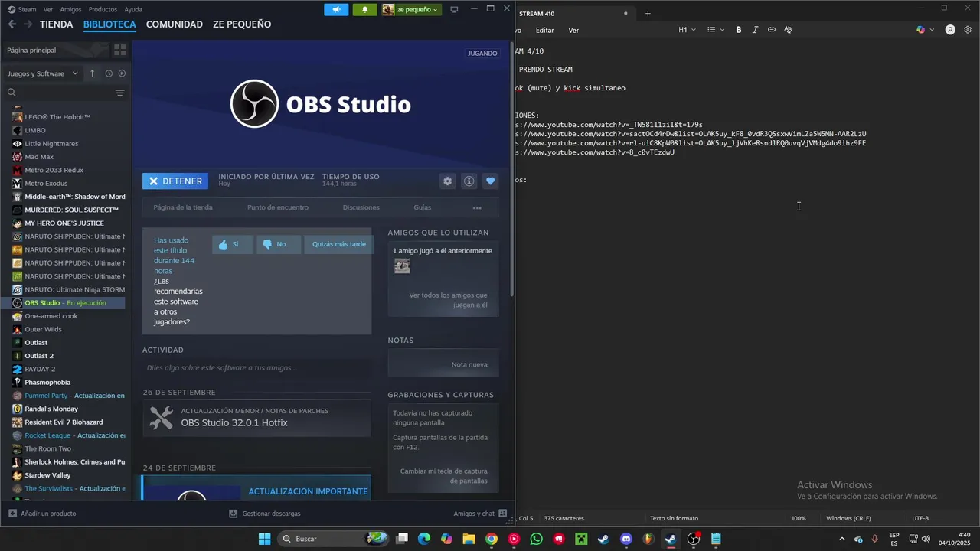Open Steam announcements megaphone button

pos(336,9)
